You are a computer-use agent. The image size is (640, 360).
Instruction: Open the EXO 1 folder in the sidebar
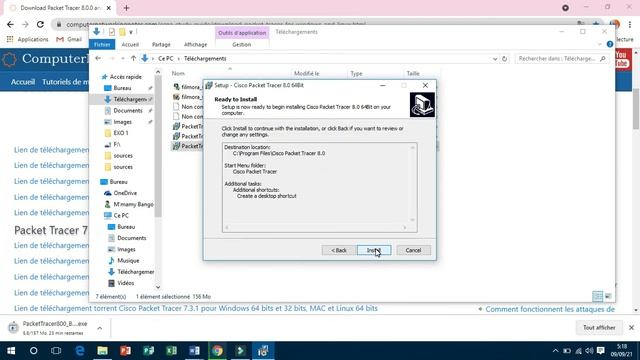(121, 133)
